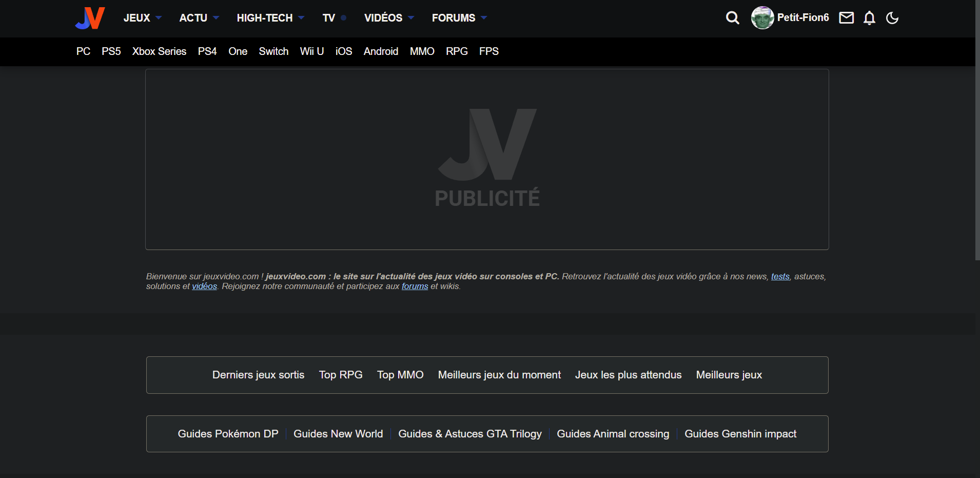Click the "tests" link in the welcome text
980x478 pixels.
pos(780,276)
